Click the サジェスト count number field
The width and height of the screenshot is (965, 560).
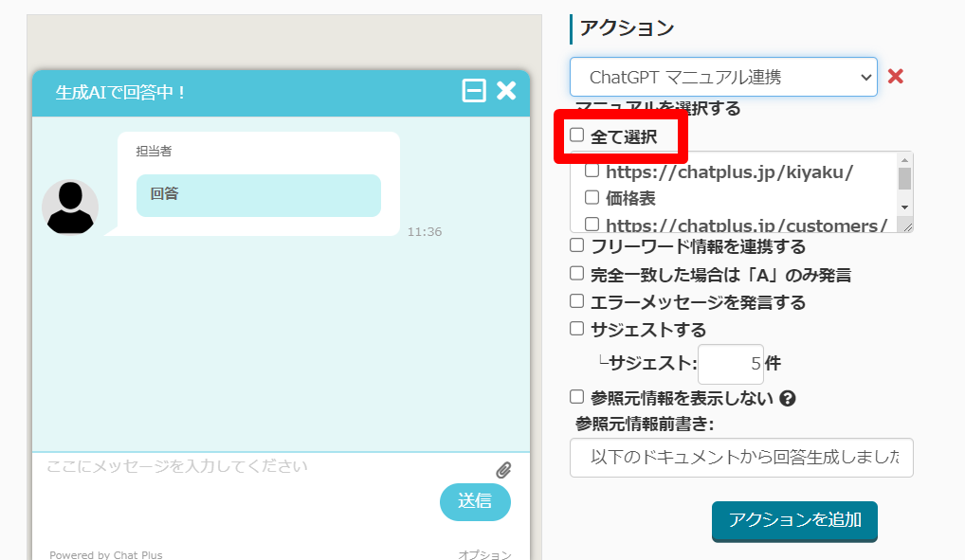click(731, 363)
